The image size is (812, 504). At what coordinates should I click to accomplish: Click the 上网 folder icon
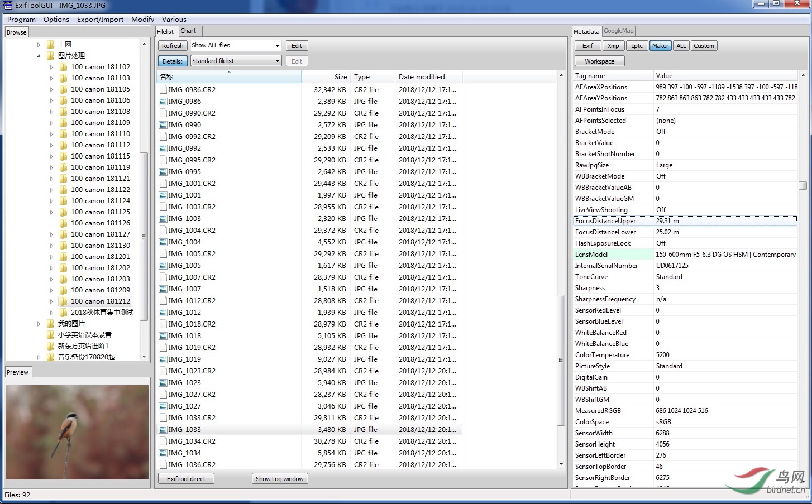click(x=50, y=45)
